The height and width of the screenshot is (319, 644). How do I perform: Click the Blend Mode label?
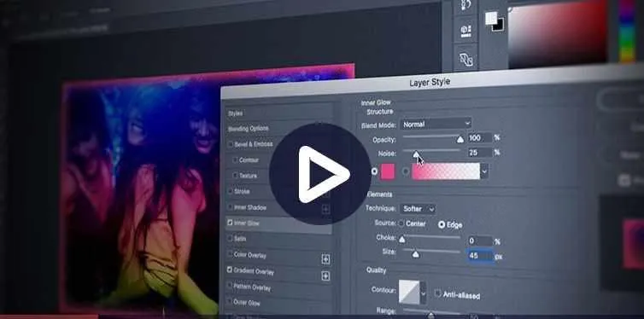coord(378,125)
